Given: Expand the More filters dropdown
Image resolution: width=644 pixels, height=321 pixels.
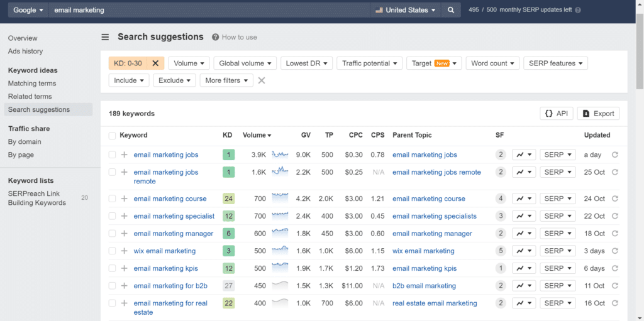Looking at the screenshot, I should (226, 80).
